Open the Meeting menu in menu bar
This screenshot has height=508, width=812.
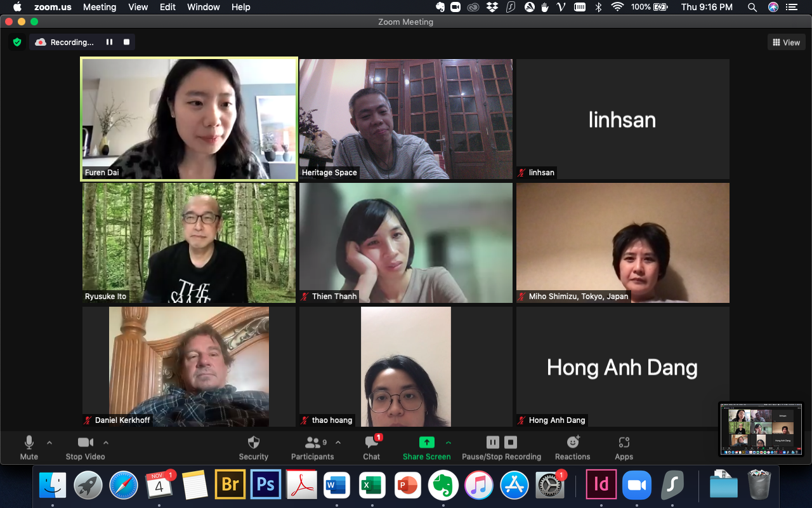tap(100, 7)
